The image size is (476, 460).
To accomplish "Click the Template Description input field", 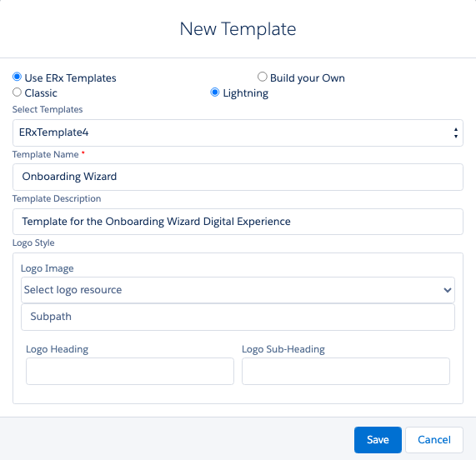I will coord(238,222).
